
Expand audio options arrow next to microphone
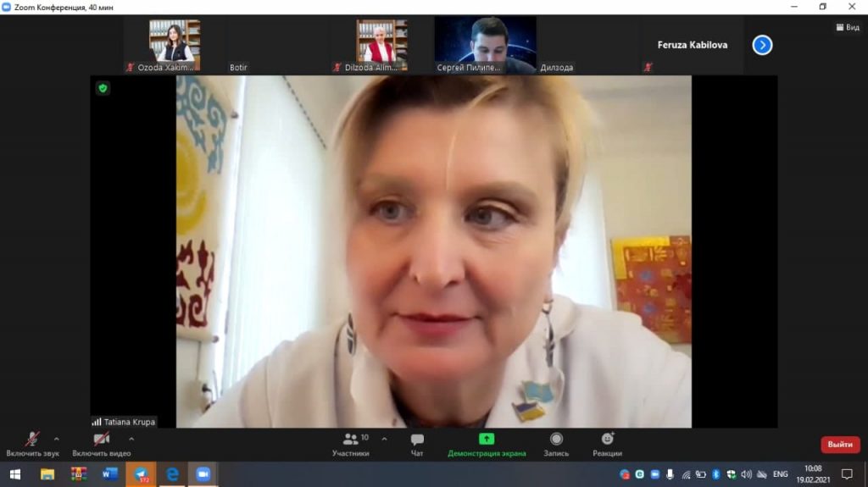click(x=57, y=439)
